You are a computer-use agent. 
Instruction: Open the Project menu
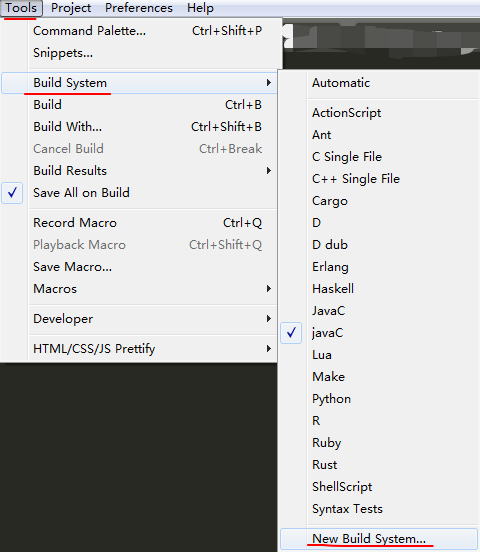click(x=71, y=8)
